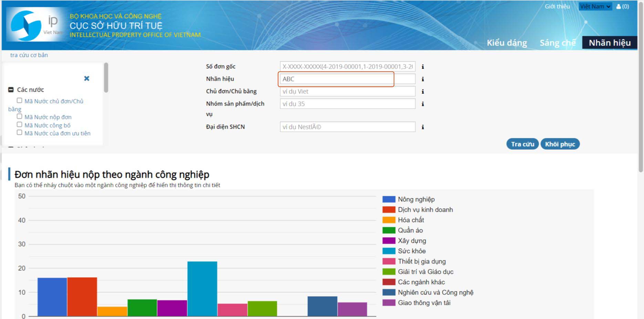Viewport: 644px width, 319px height.
Task: Switch to Sáng chế tab
Action: pyautogui.click(x=558, y=43)
